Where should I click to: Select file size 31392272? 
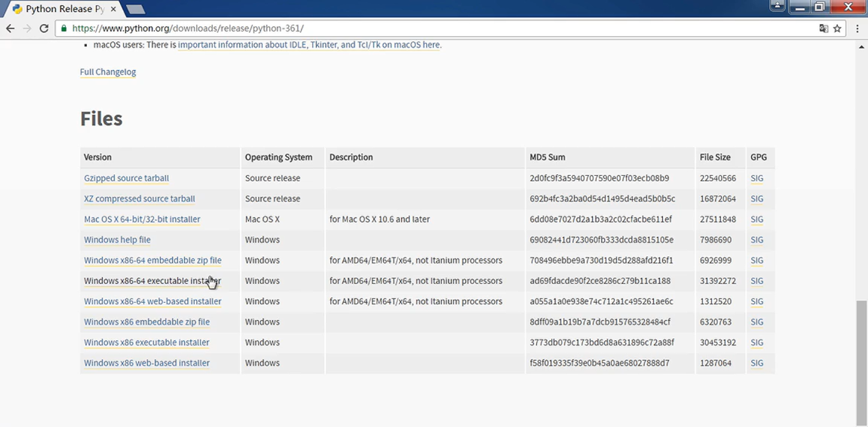[x=718, y=281]
